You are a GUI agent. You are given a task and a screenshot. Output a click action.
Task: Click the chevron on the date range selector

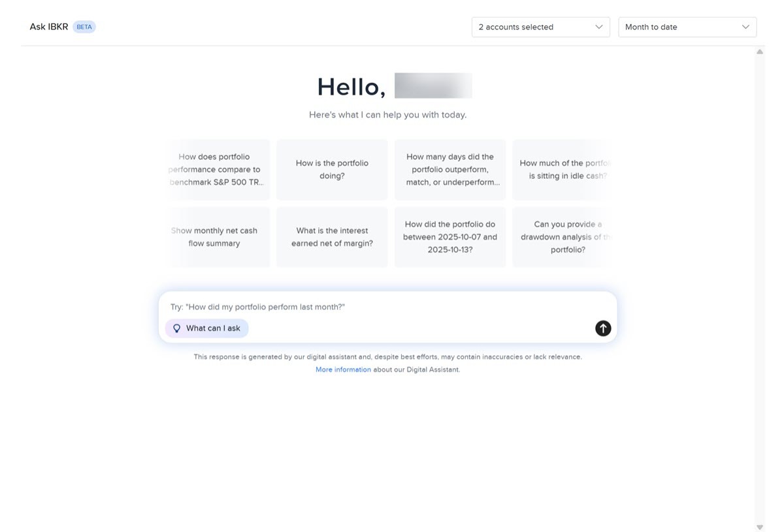[745, 27]
